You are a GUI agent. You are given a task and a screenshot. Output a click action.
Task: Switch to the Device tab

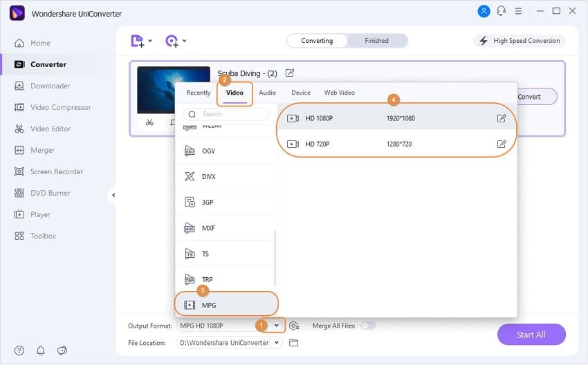[x=301, y=93]
